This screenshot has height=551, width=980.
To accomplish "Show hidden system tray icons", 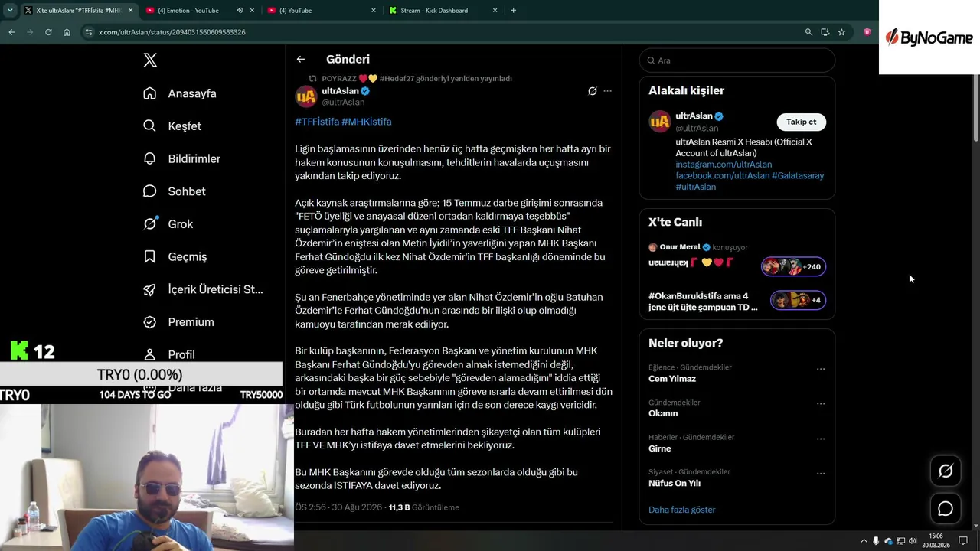I will coord(864,541).
